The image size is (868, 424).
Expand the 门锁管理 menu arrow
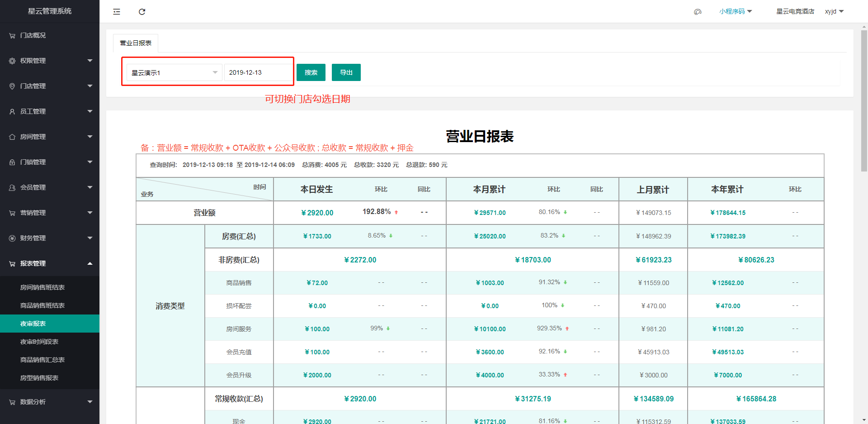[90, 162]
